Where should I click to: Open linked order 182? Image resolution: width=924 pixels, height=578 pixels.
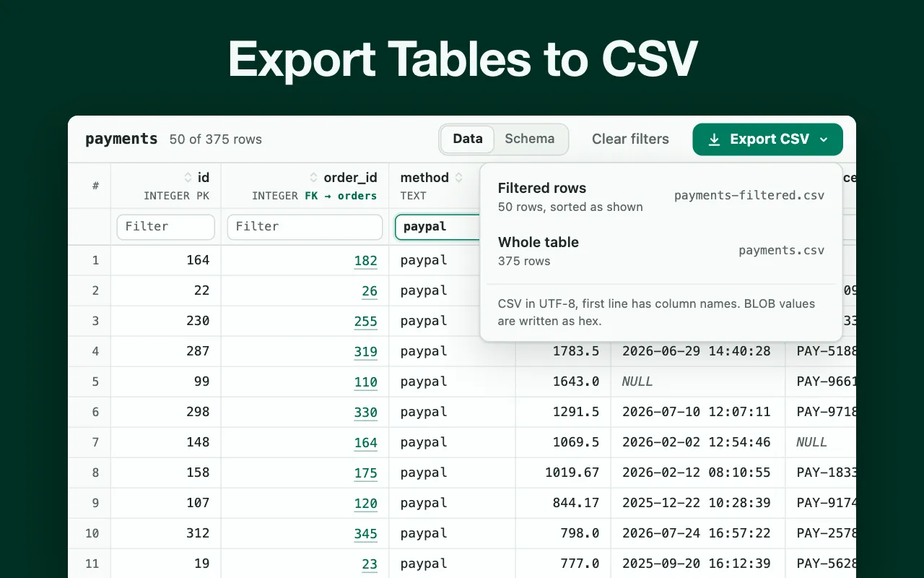click(x=366, y=261)
